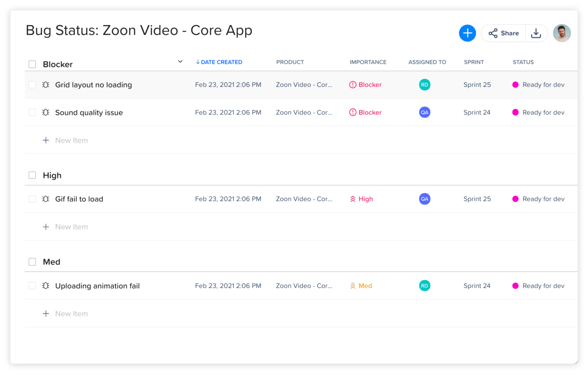Click the blue add new item plus button

(x=467, y=33)
